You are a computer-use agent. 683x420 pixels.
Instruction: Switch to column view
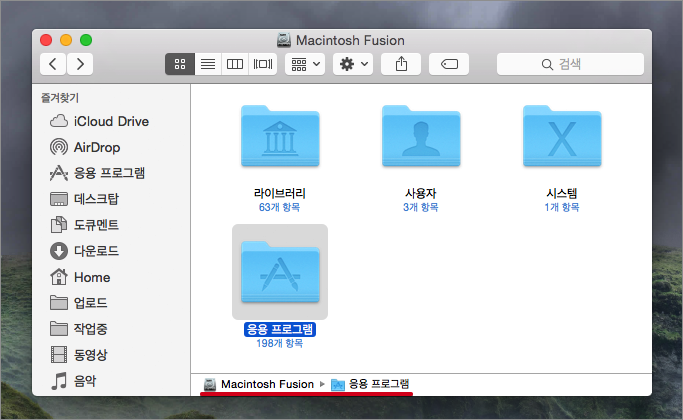point(235,64)
